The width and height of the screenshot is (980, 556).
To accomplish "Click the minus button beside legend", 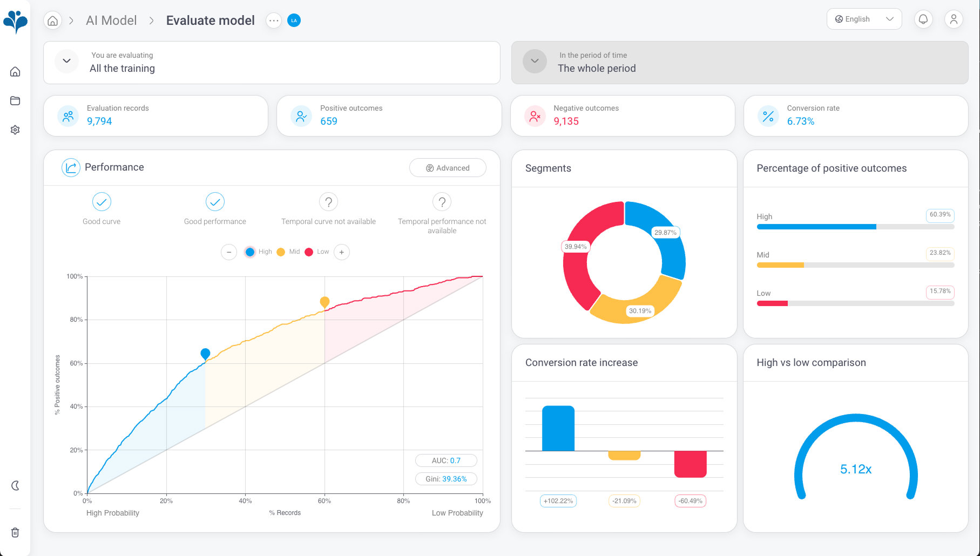I will [x=229, y=252].
